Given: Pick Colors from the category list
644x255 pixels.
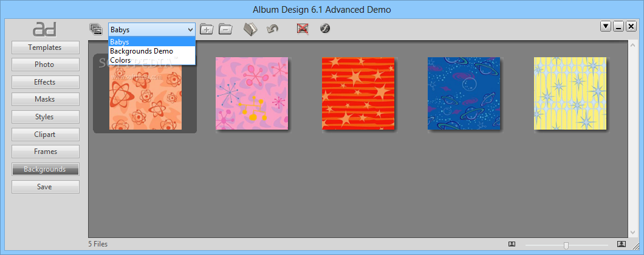Looking at the screenshot, I should (152, 60).
